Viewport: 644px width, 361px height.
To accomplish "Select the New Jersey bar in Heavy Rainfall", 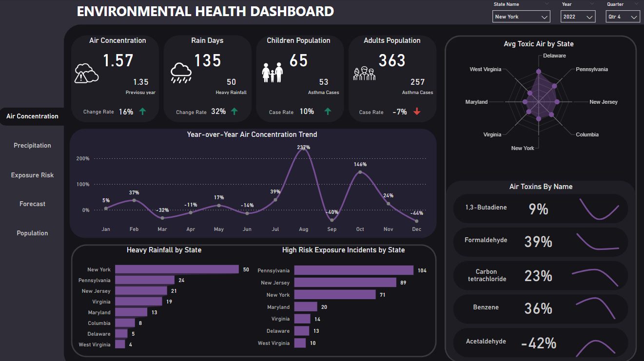I will (141, 291).
